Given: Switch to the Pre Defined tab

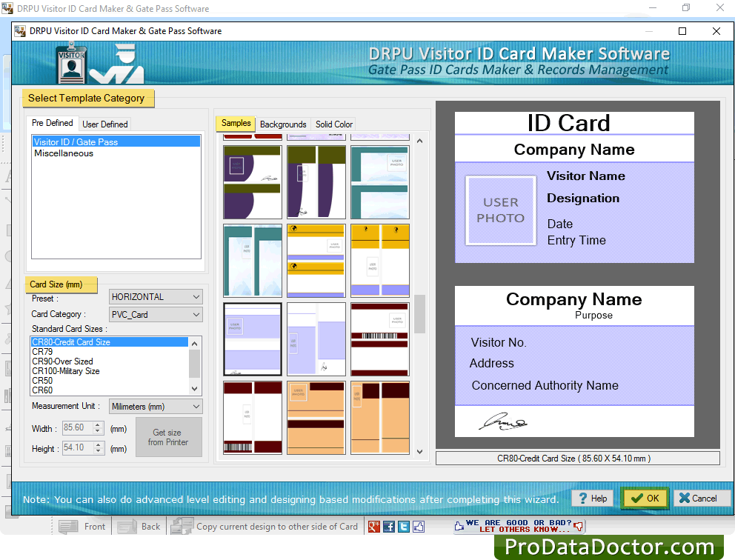Looking at the screenshot, I should point(53,123).
